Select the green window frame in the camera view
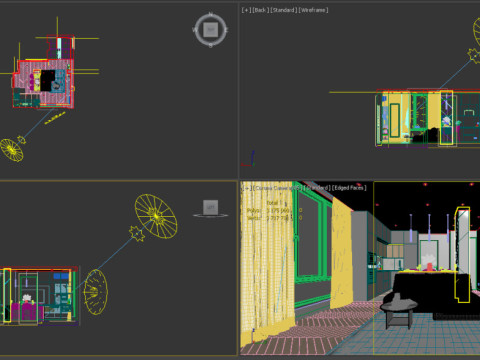Image resolution: width=480 pixels, height=360 pixels. point(313,247)
